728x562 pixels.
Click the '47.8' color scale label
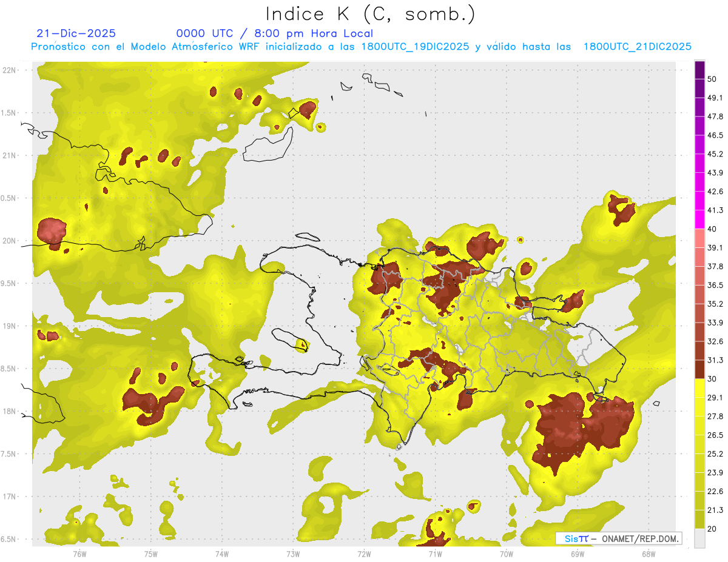click(715, 116)
